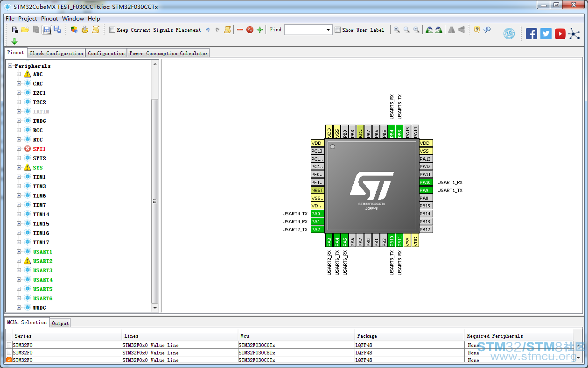
Task: Select WWDG in the peripherals tree
Action: pyautogui.click(x=39, y=308)
